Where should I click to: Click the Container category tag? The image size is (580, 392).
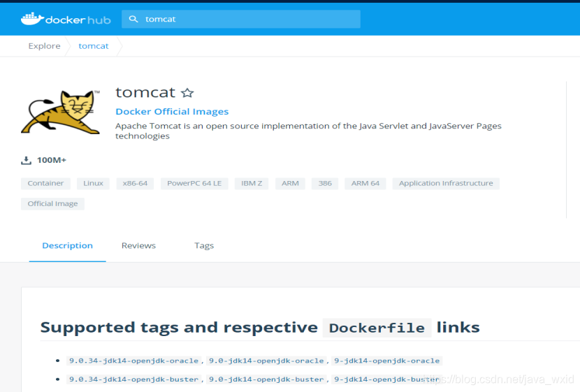(x=45, y=184)
